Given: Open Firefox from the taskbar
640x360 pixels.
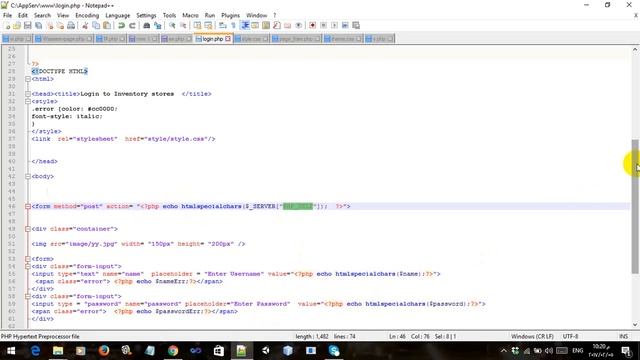Looking at the screenshot, I should pos(104,351).
